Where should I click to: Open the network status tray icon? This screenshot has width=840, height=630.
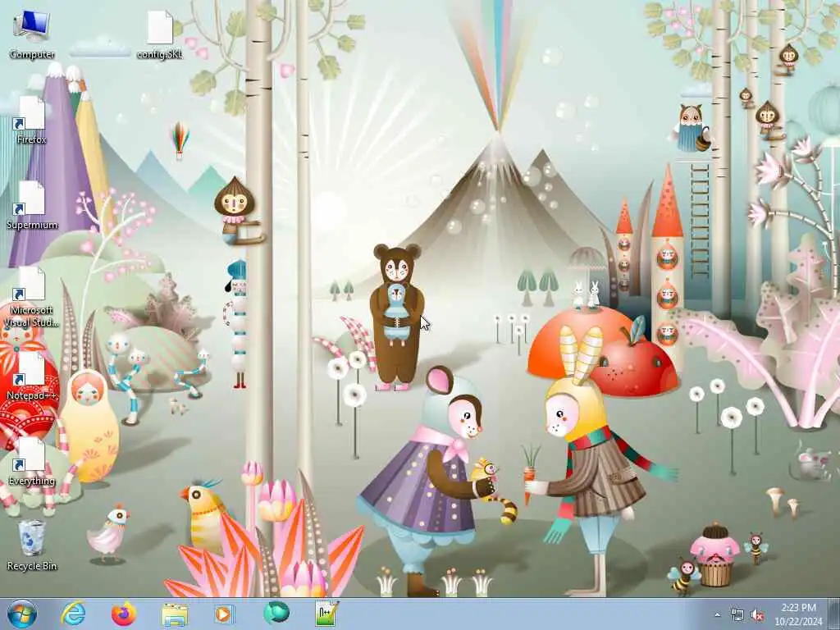pos(737,615)
